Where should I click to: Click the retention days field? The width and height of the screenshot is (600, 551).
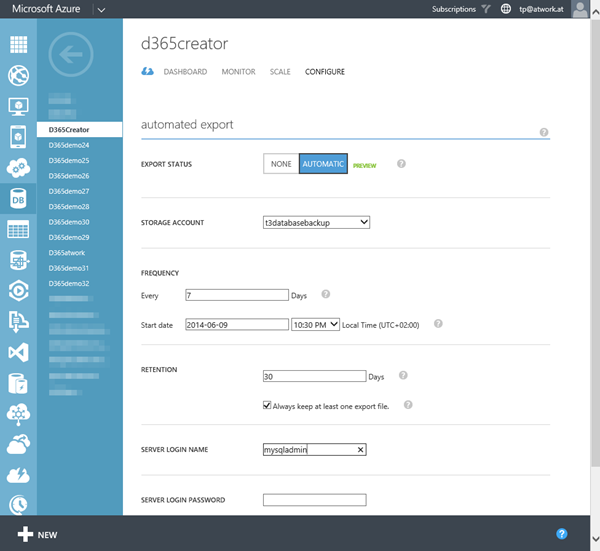coord(315,376)
